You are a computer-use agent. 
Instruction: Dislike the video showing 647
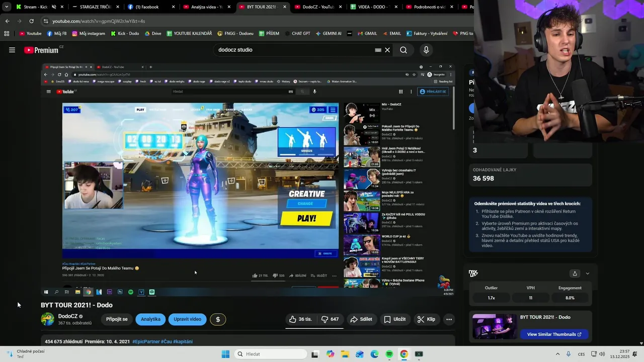click(x=330, y=319)
